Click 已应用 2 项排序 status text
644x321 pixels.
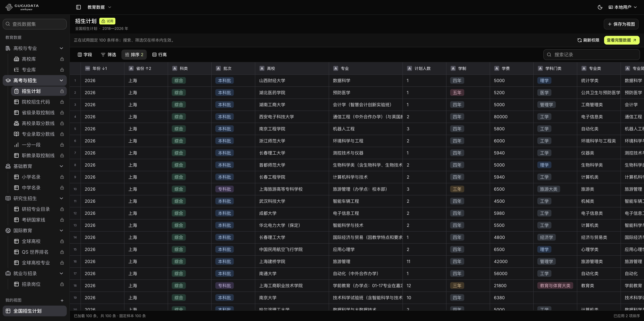pyautogui.click(x=627, y=316)
